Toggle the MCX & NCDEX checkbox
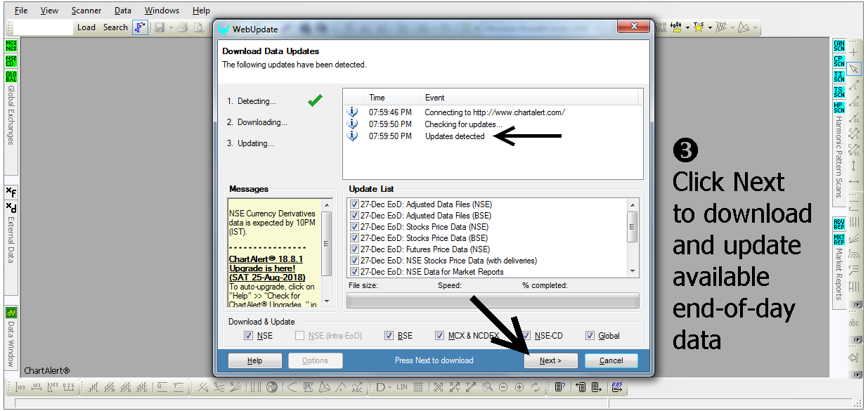 coord(439,336)
